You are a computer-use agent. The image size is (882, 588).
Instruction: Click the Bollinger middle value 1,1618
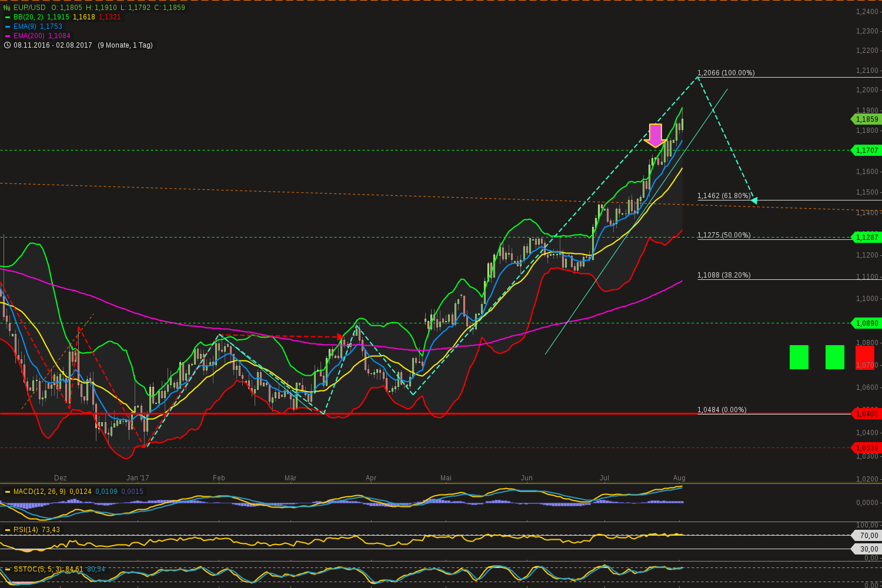(84, 17)
